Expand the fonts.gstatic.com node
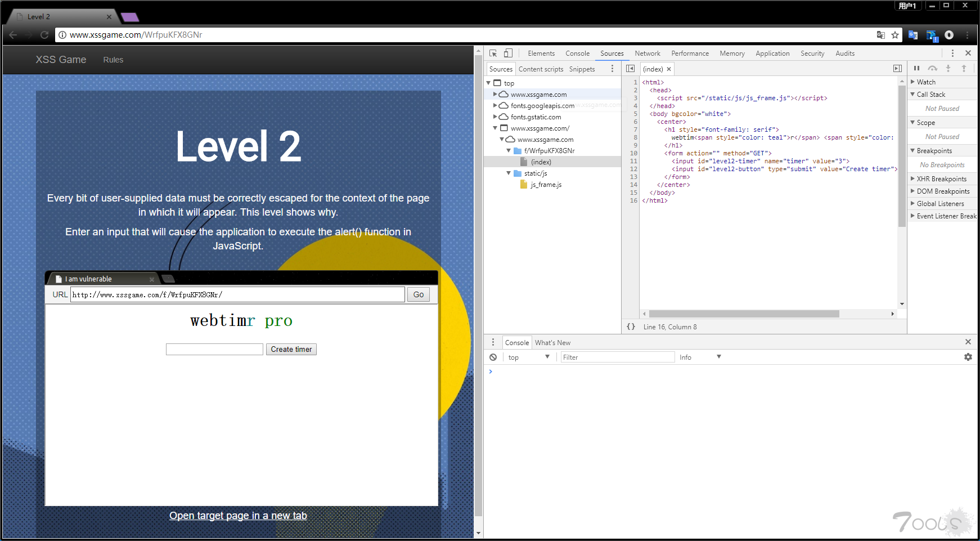980x541 pixels. pyautogui.click(x=495, y=117)
